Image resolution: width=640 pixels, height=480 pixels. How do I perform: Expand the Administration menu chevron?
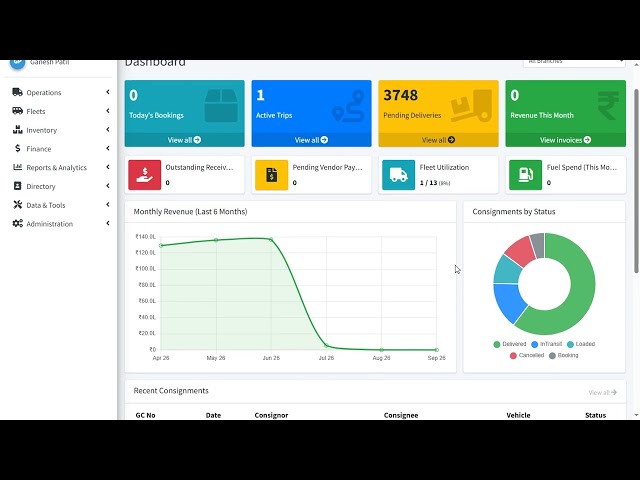[x=108, y=223]
